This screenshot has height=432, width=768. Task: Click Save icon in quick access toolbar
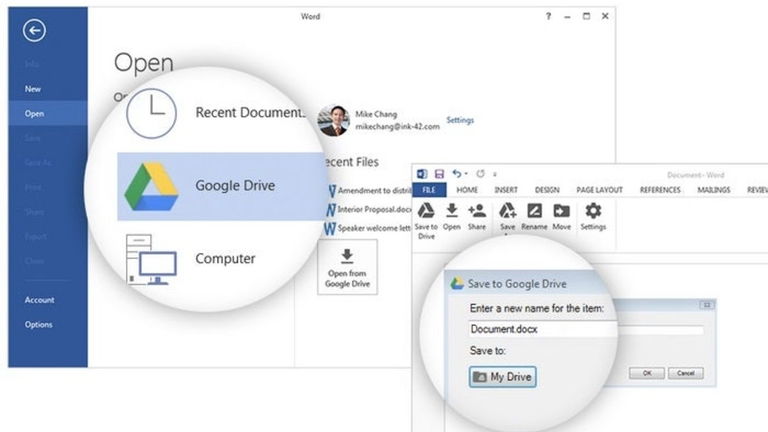pos(439,174)
